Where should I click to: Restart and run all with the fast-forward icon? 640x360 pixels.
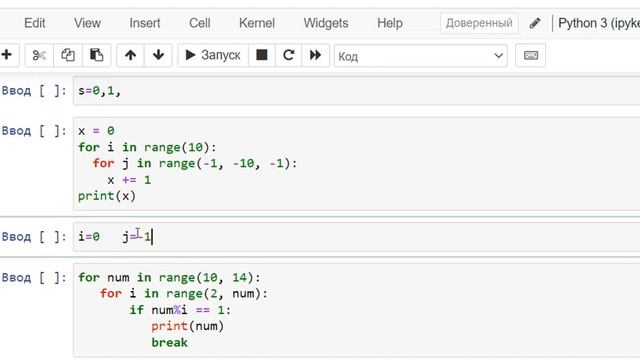[315, 55]
